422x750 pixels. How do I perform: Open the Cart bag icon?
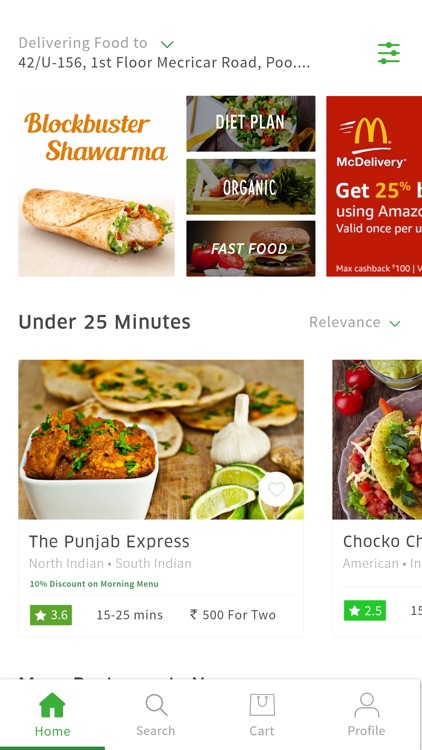pyautogui.click(x=262, y=705)
